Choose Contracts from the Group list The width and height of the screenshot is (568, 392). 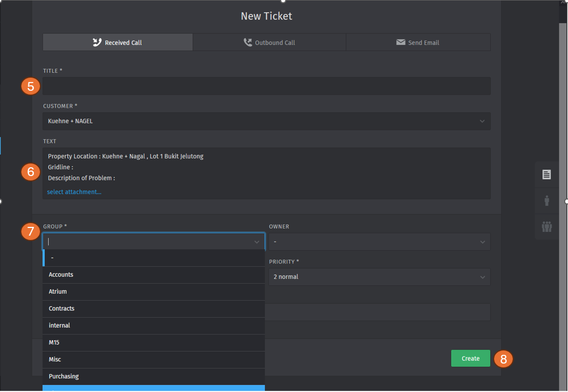coord(153,309)
